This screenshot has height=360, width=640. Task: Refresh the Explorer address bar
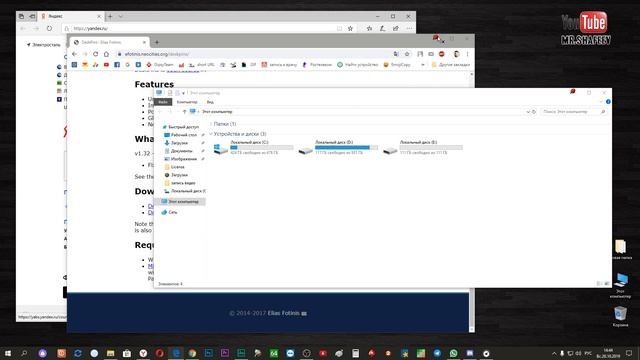tap(534, 111)
